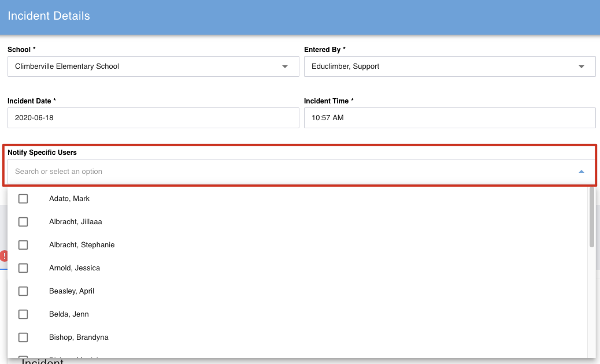Pick the name Belda, Jenn
The width and height of the screenshot is (600, 364).
coord(69,314)
